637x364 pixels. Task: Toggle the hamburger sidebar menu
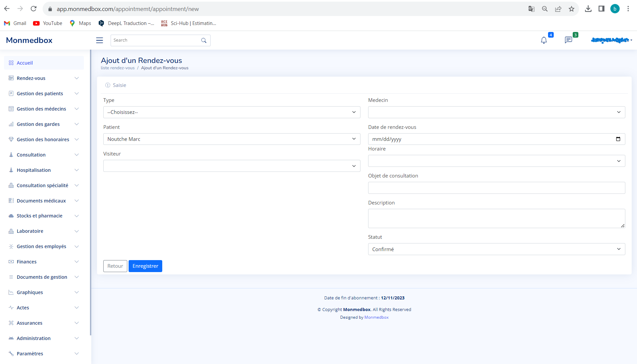point(99,40)
